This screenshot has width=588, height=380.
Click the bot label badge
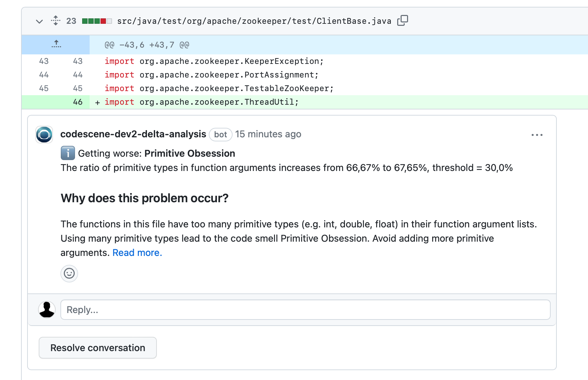point(220,135)
